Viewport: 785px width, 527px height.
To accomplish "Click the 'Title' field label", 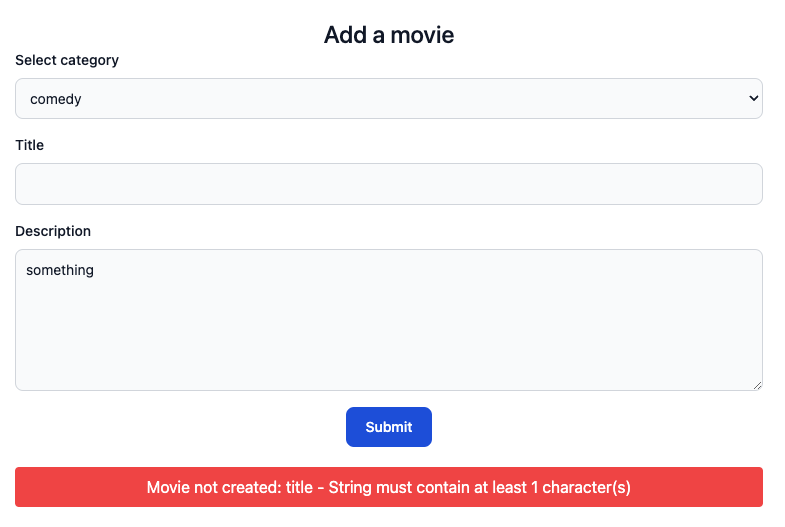I will [30, 145].
